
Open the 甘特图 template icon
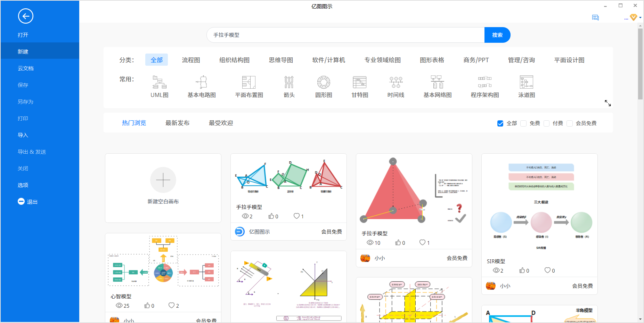point(360,82)
